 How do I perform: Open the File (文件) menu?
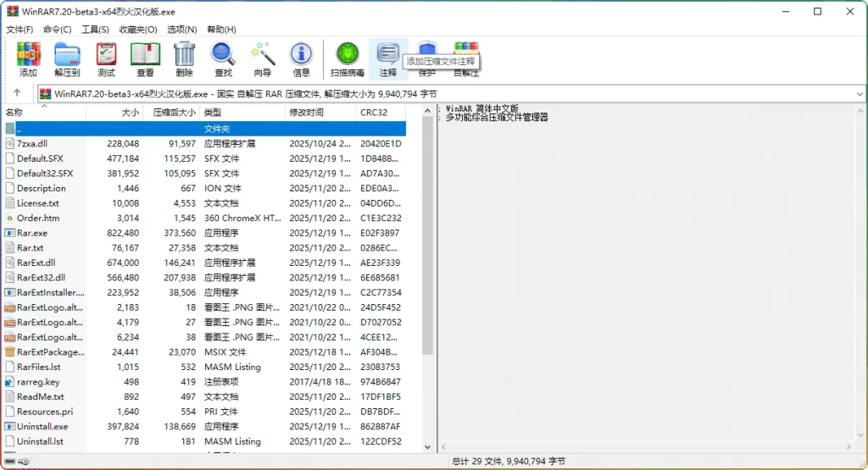tap(19, 30)
